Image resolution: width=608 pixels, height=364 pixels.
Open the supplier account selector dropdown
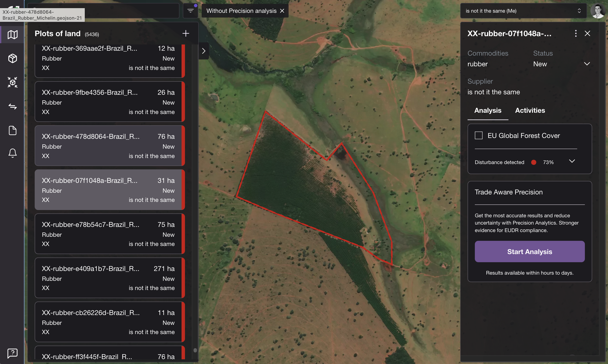[x=523, y=11]
